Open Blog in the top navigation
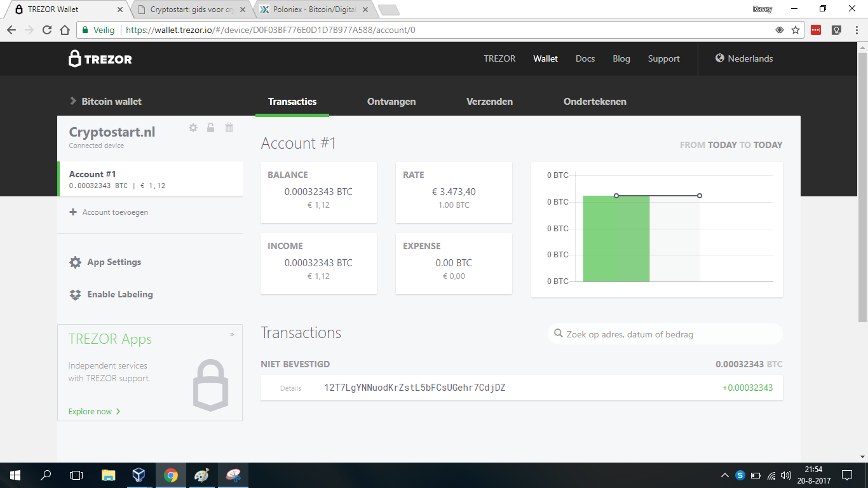 pyautogui.click(x=621, y=58)
